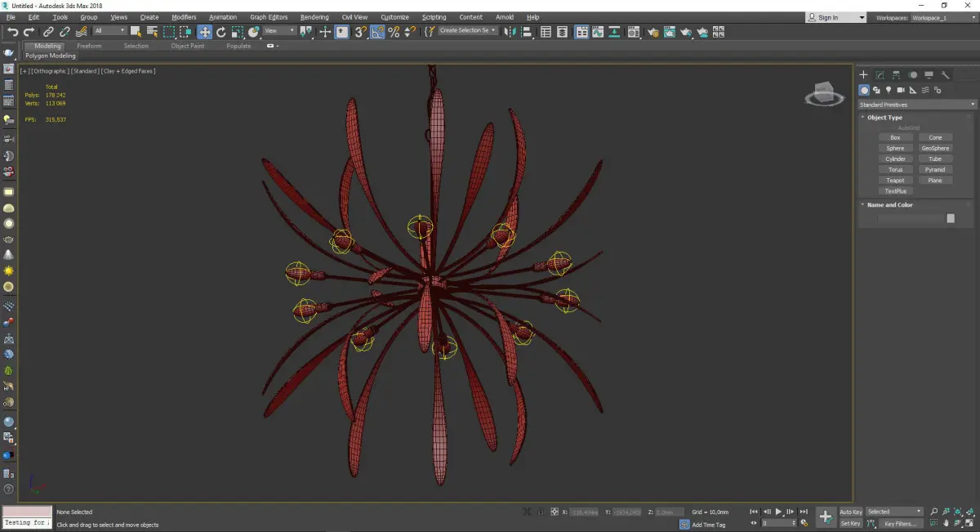Open the selection filter All dropdown

click(109, 31)
